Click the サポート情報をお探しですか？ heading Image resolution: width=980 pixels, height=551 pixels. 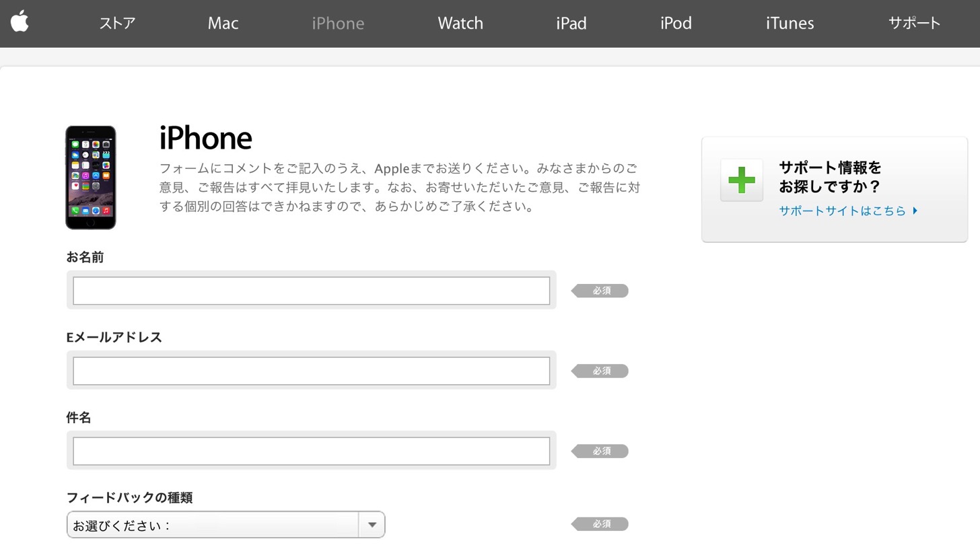coord(830,177)
